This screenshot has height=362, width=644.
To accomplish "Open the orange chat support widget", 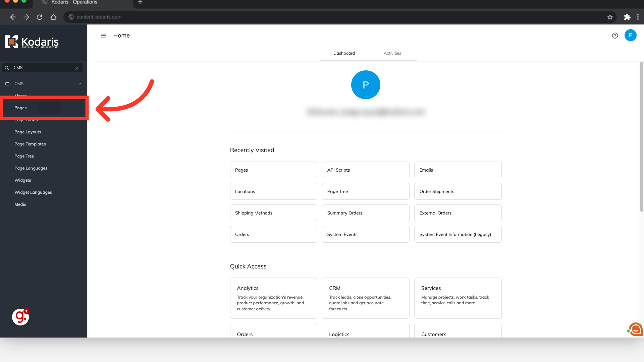I will (636, 329).
